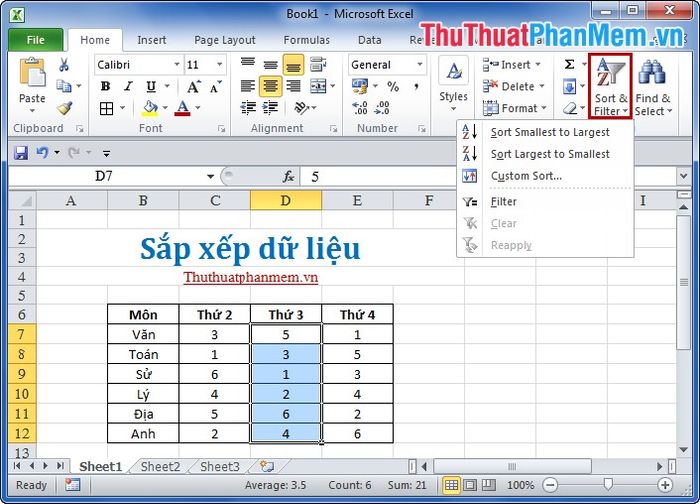
Task: Switch to Normal view in status bar
Action: (451, 485)
